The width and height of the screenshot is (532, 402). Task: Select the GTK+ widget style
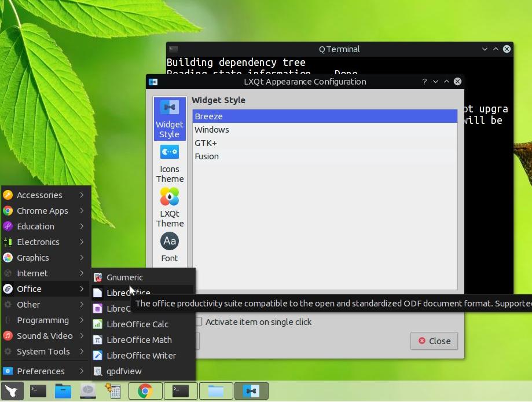[325, 143]
